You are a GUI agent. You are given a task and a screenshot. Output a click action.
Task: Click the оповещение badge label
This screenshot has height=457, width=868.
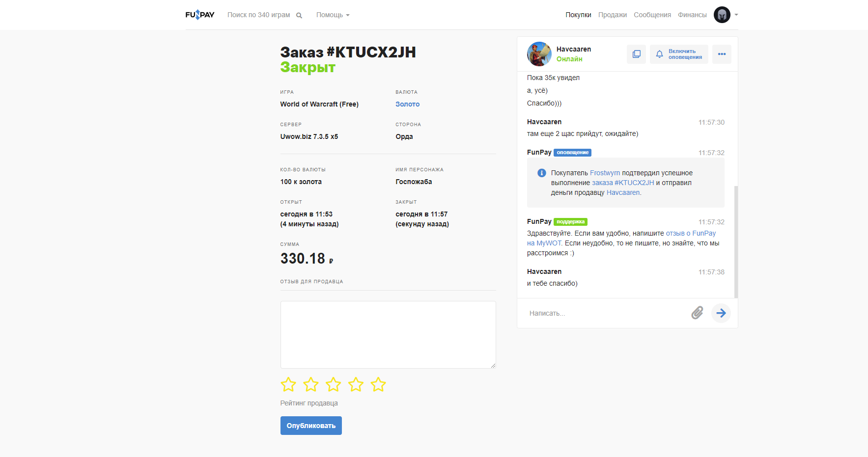[572, 153]
